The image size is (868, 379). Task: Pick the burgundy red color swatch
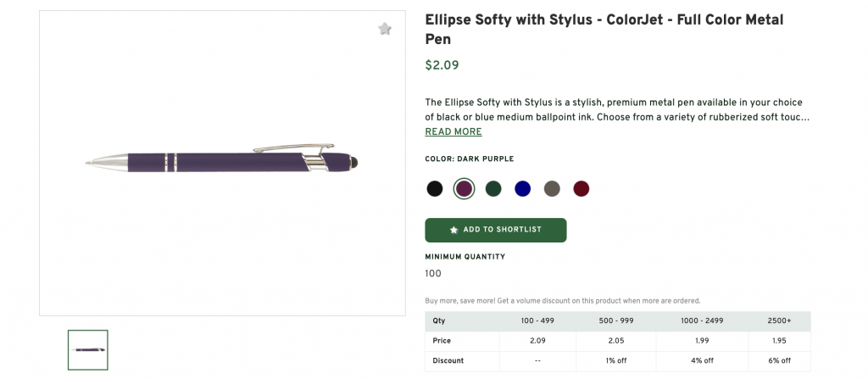[x=581, y=189]
